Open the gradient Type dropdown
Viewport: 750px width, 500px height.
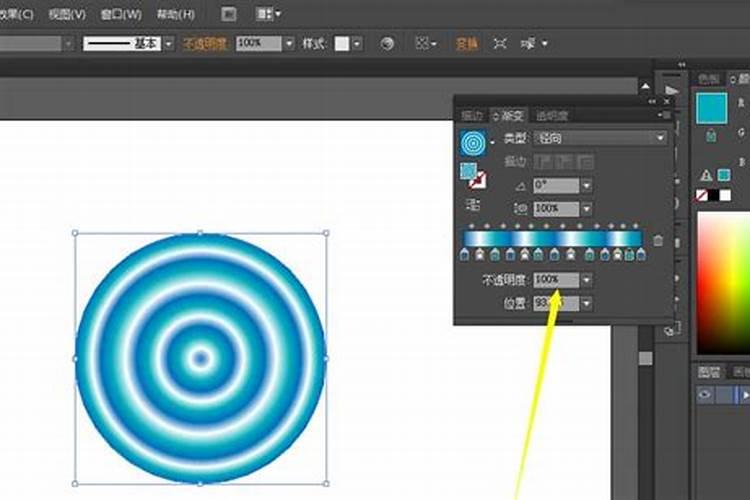[x=601, y=138]
